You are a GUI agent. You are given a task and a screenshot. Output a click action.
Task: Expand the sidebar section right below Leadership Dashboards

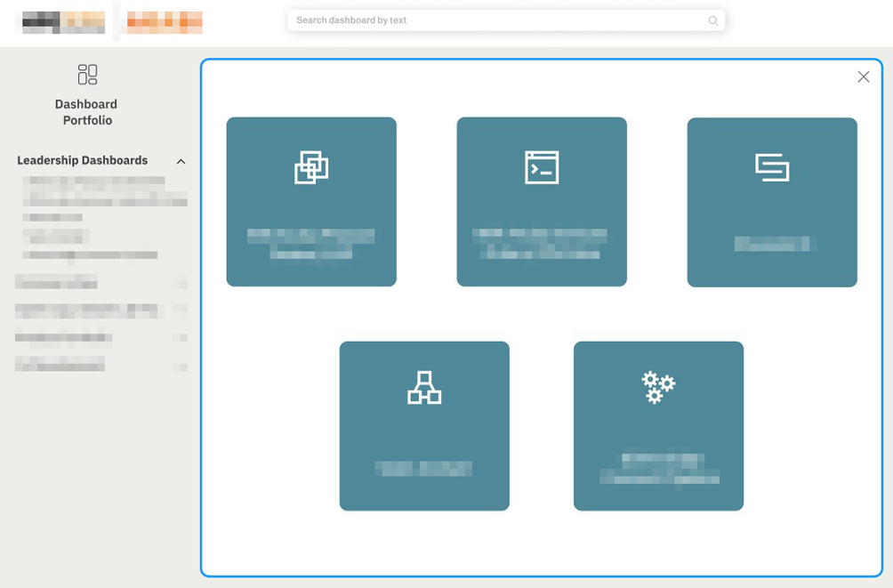click(x=56, y=283)
